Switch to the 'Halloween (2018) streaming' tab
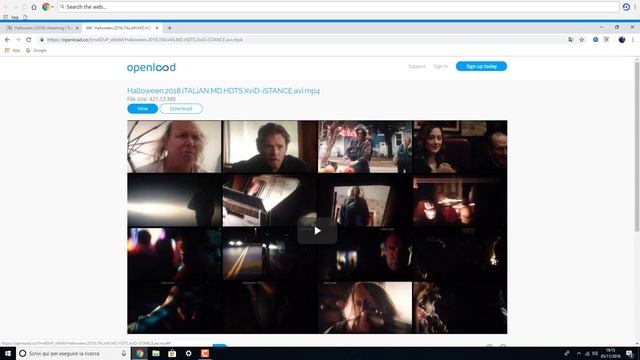The height and width of the screenshot is (360, 640). click(x=41, y=28)
